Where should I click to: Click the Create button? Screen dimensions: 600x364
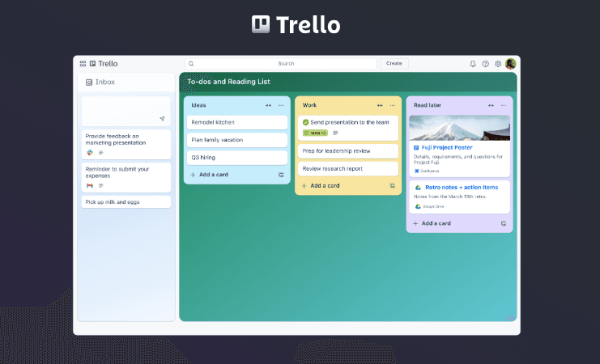tap(394, 63)
